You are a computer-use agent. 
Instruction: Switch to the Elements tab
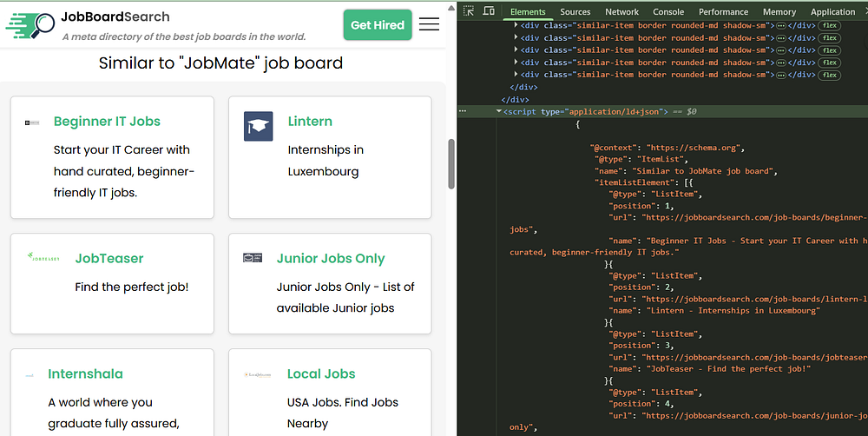(x=528, y=11)
